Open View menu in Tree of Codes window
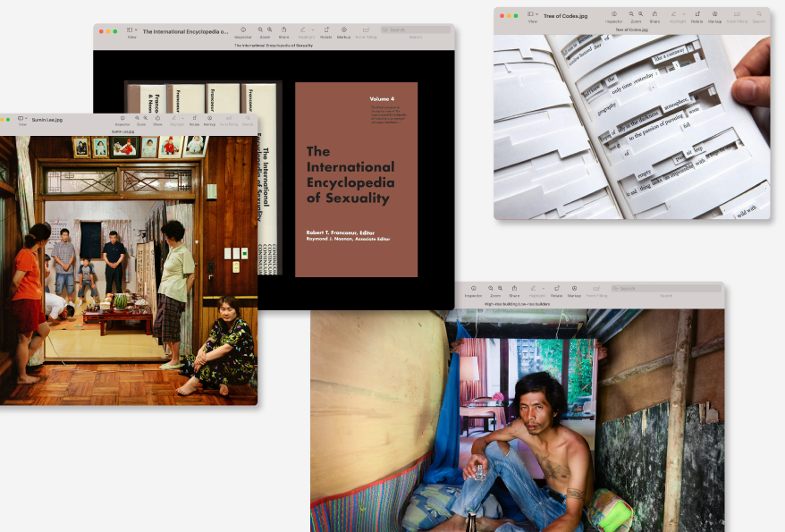Image resolution: width=785 pixels, height=532 pixels. coord(533,14)
